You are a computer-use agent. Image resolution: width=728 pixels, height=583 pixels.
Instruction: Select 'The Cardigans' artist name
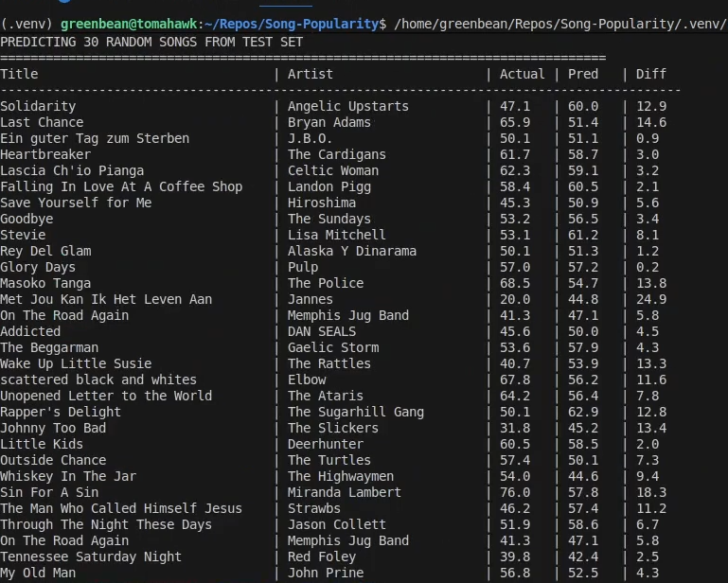coord(337,154)
